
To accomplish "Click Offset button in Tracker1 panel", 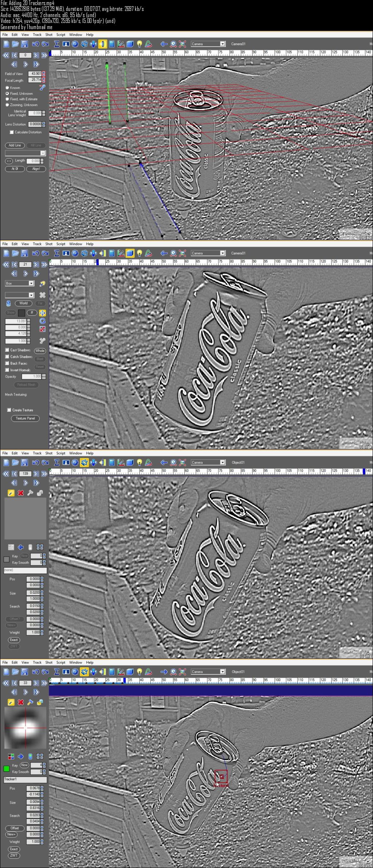I will click(x=15, y=828).
